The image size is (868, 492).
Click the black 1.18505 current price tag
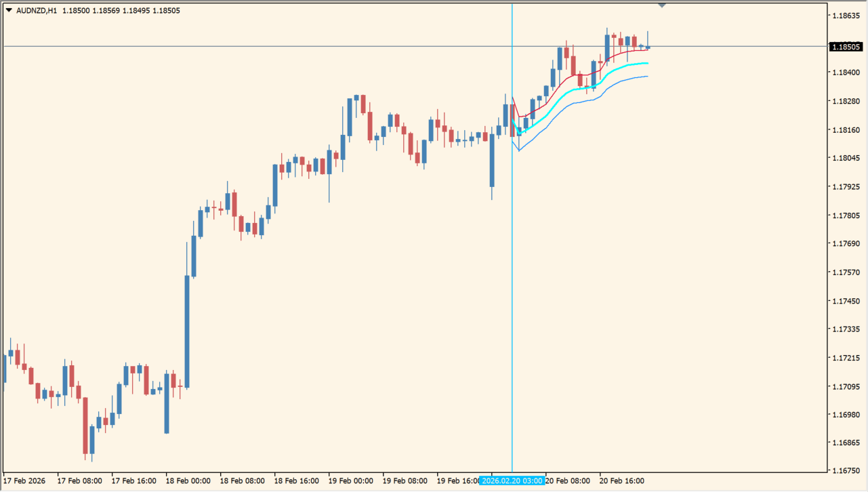tap(846, 47)
